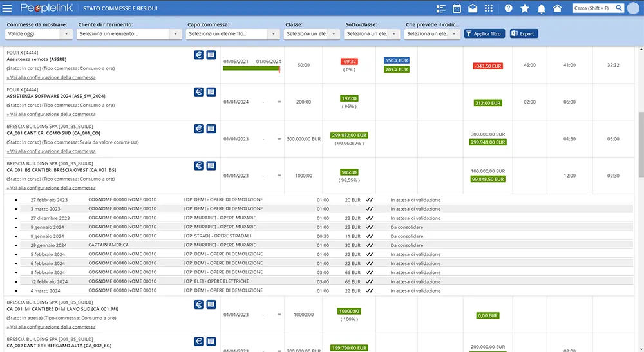Open notifications bell icon

coord(542,8)
